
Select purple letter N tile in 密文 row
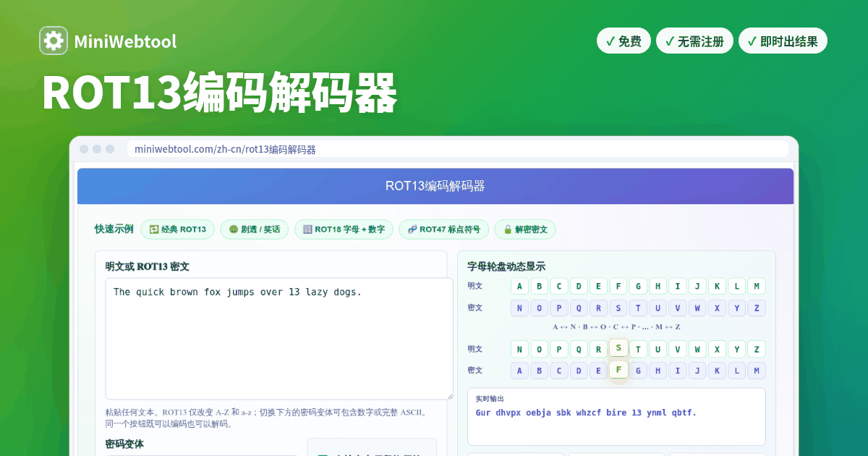click(519, 308)
